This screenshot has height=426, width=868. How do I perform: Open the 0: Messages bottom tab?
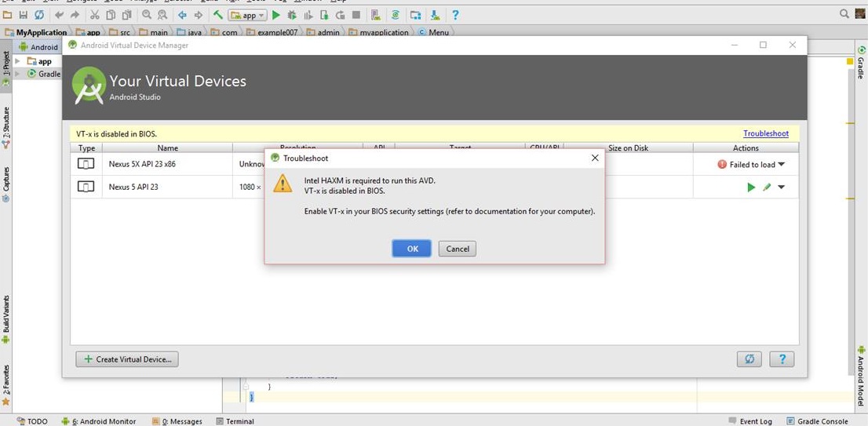coord(177,421)
